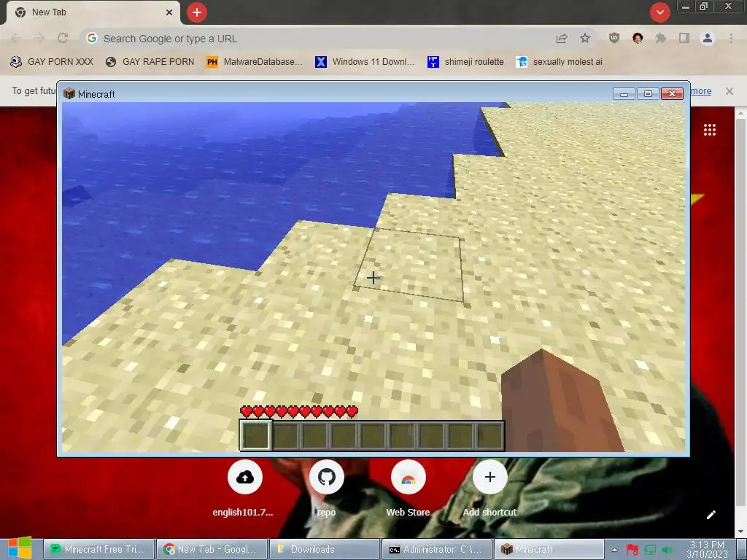Dismiss the infobar with its X button
Screen dimensions: 747x560
(729, 91)
